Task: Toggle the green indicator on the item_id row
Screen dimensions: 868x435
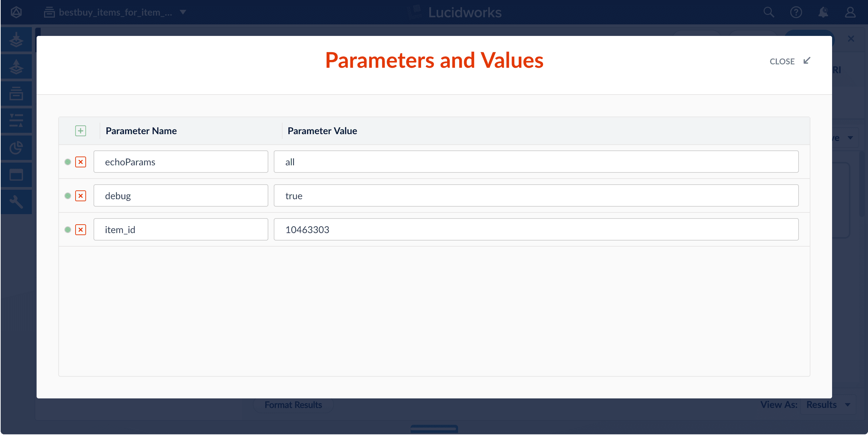Action: [x=68, y=230]
